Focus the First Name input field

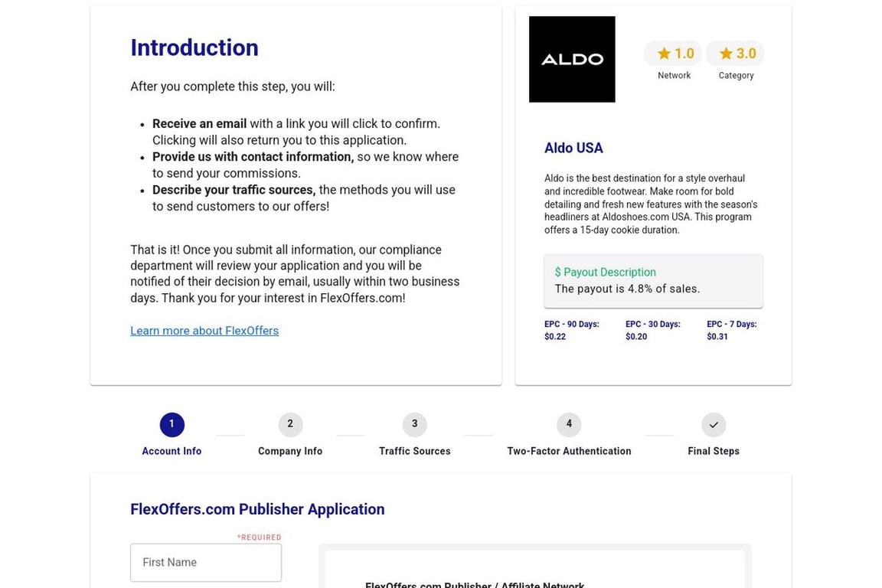[x=206, y=563]
